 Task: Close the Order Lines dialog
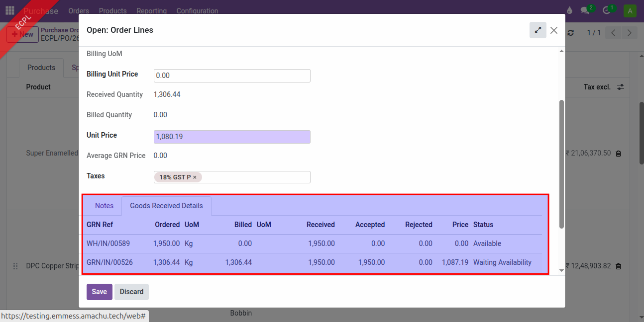click(554, 30)
